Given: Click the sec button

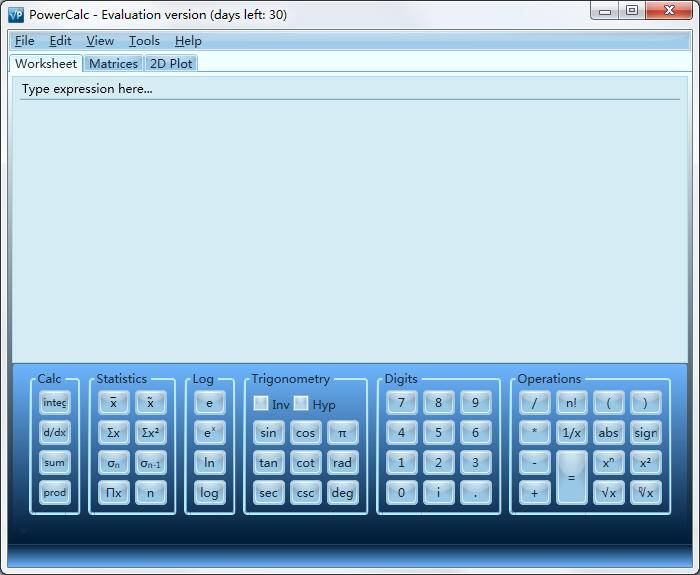Looking at the screenshot, I should tap(268, 492).
